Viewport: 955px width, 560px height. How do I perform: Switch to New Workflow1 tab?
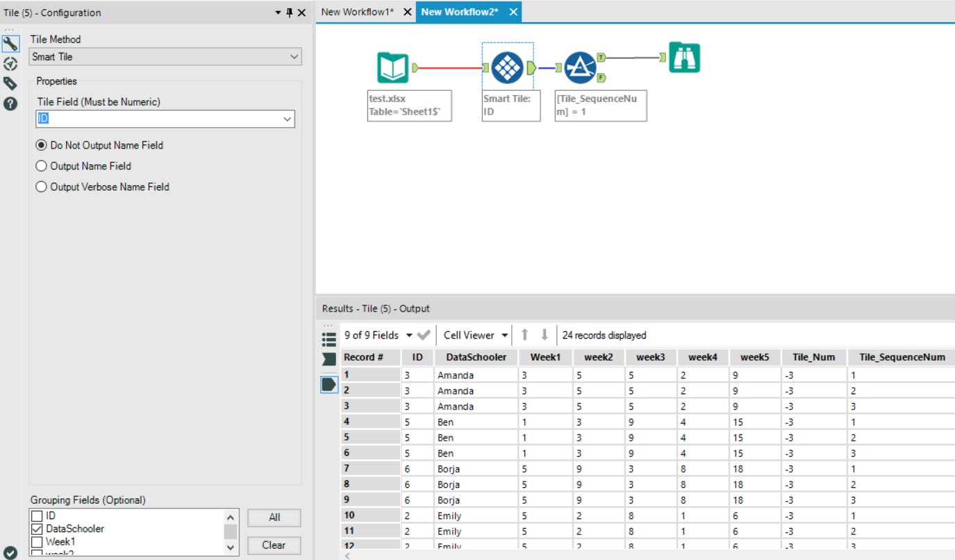[357, 12]
